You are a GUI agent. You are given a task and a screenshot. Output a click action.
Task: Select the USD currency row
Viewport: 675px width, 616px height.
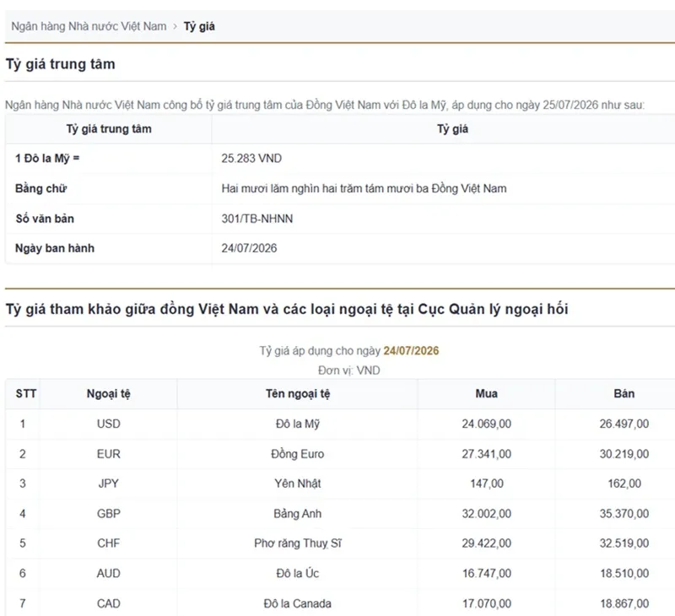(x=340, y=424)
